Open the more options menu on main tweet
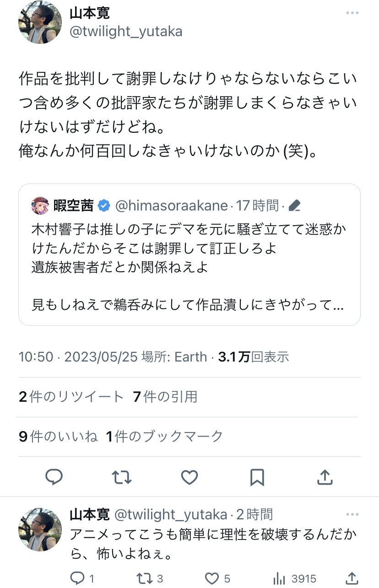This screenshot has width=379, height=588. 352,13
